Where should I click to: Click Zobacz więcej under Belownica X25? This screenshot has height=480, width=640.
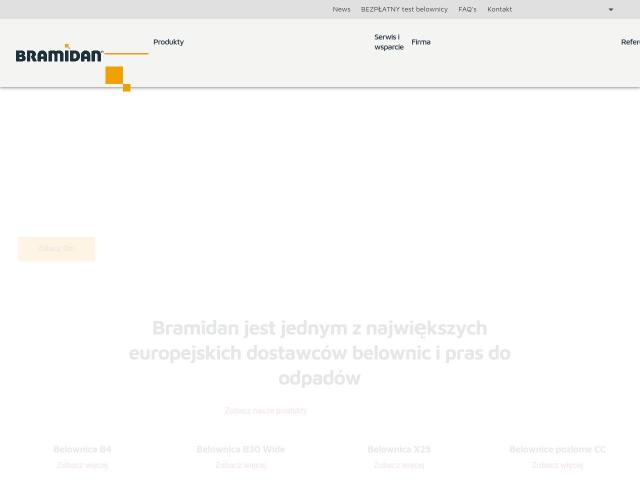click(x=399, y=465)
